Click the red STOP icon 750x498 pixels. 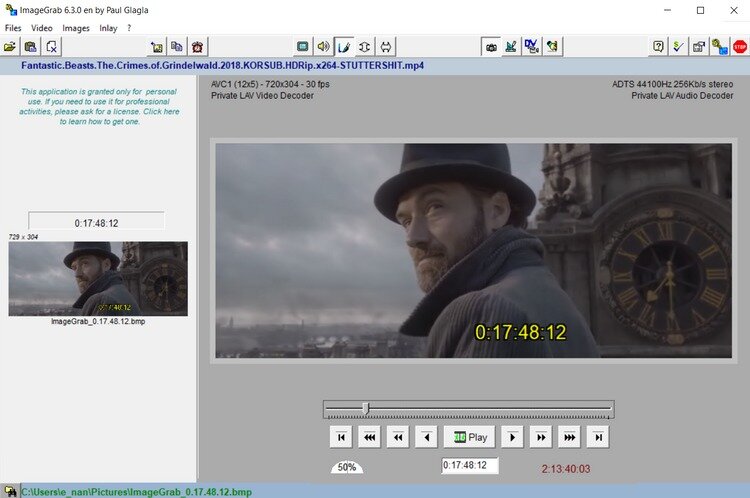740,47
